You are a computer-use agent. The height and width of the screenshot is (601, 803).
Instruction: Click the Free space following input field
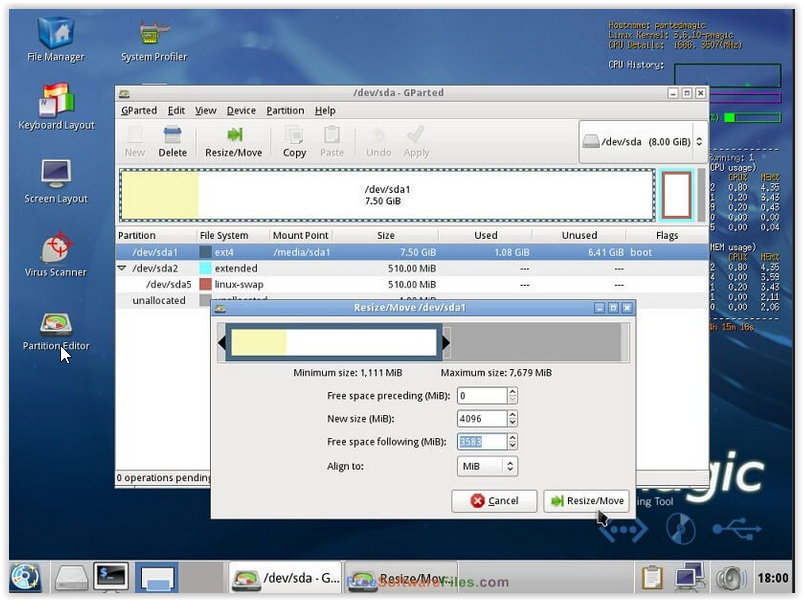point(482,441)
